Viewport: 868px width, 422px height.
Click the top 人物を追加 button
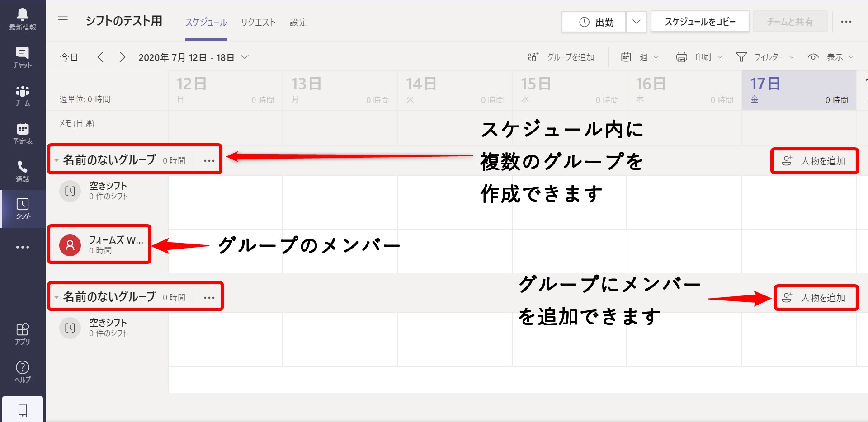(814, 160)
